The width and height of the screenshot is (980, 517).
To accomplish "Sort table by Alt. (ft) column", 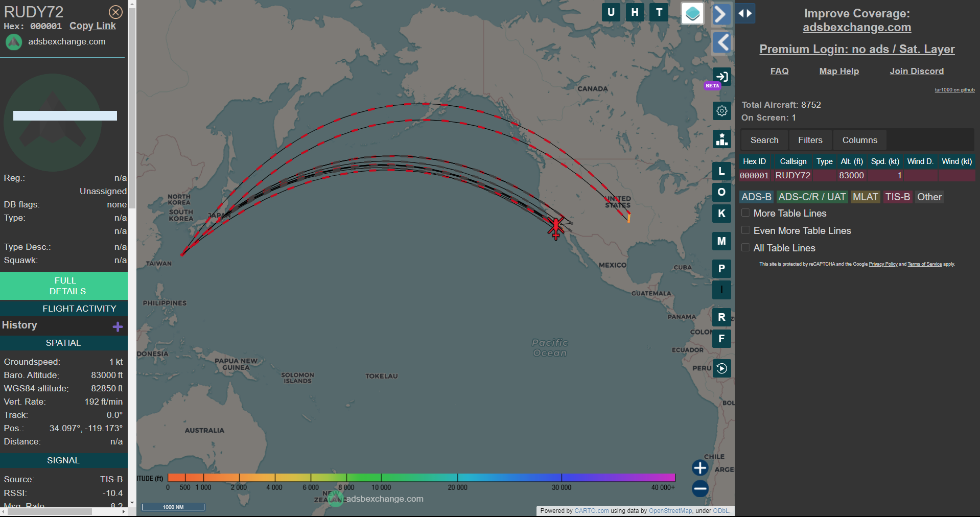I will click(852, 161).
